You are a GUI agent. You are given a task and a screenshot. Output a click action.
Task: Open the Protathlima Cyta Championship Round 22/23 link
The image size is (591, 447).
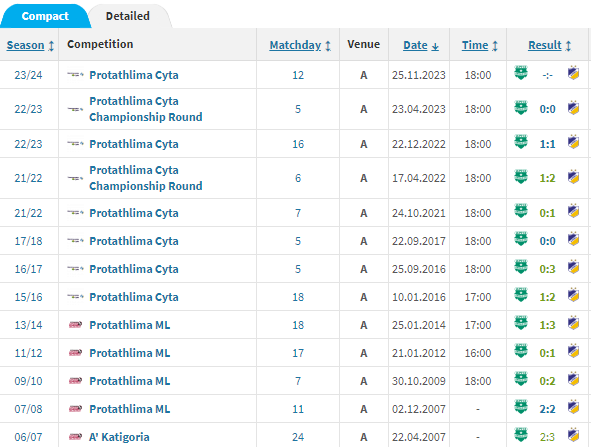[145, 109]
